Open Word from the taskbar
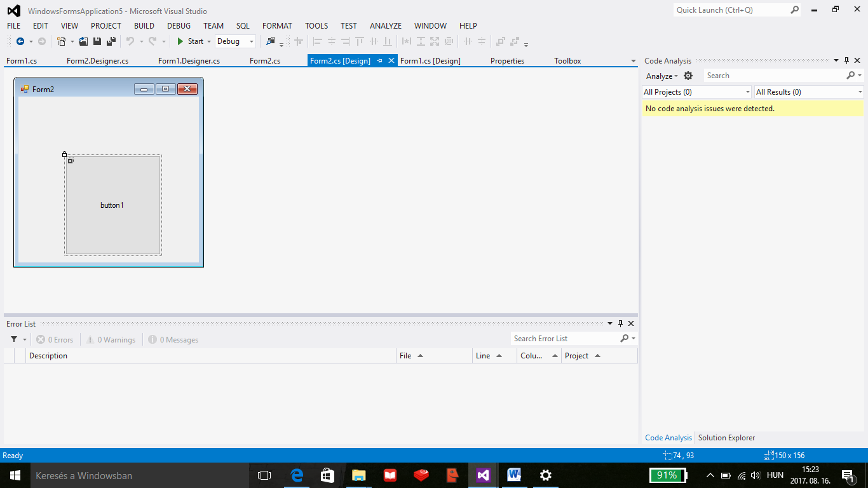The height and width of the screenshot is (488, 868). [x=514, y=475]
